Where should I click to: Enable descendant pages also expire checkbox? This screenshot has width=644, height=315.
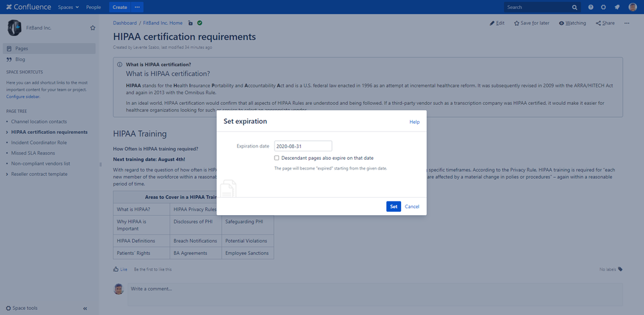[277, 158]
